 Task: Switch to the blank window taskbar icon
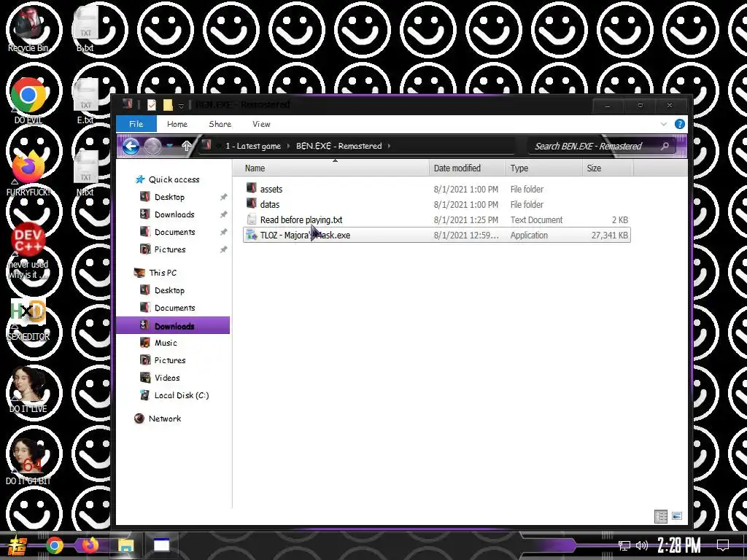(161, 545)
